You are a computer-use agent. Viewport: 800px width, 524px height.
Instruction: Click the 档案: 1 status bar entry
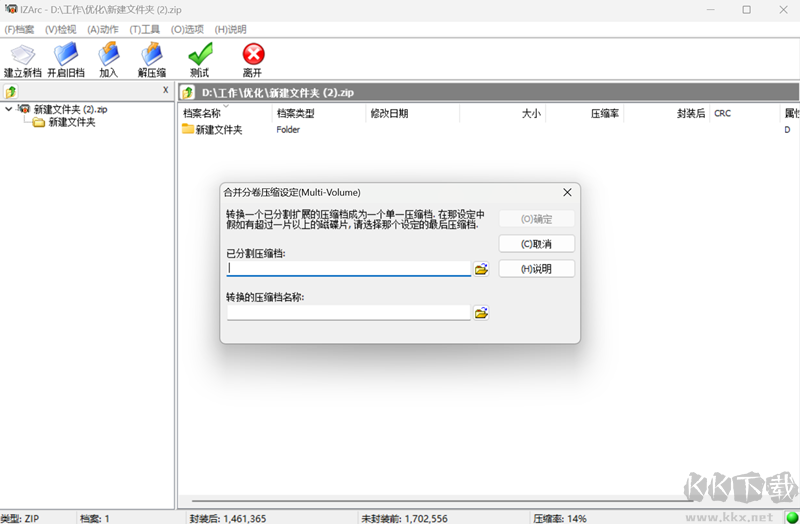pos(95,518)
